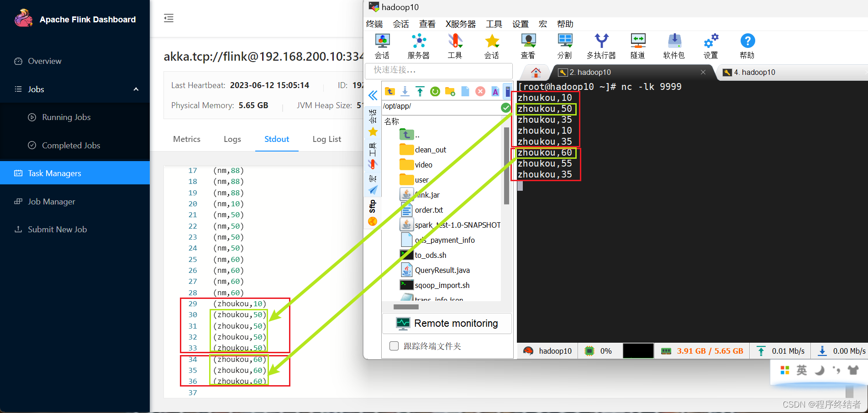Click the 分割 split toolbar icon

565,46
